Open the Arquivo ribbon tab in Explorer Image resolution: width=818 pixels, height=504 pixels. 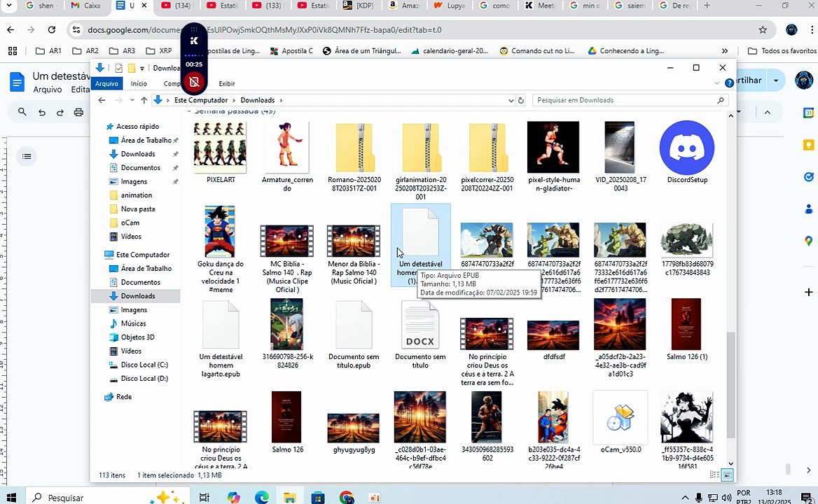tap(106, 83)
